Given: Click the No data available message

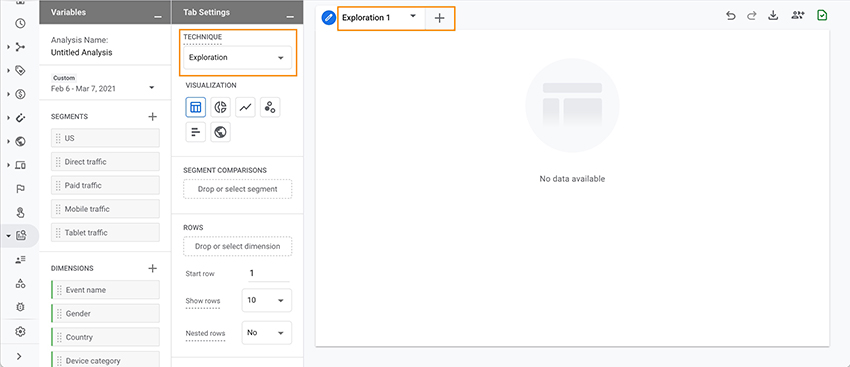Looking at the screenshot, I should click(572, 179).
